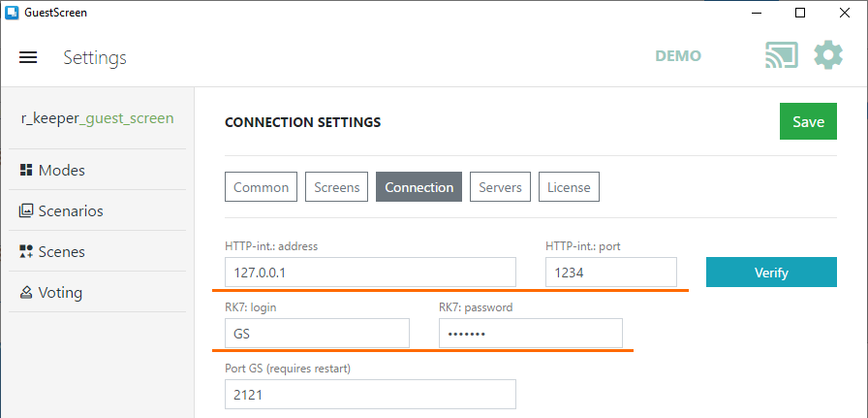Select the Port GS input field
The height and width of the screenshot is (418, 868).
click(370, 394)
